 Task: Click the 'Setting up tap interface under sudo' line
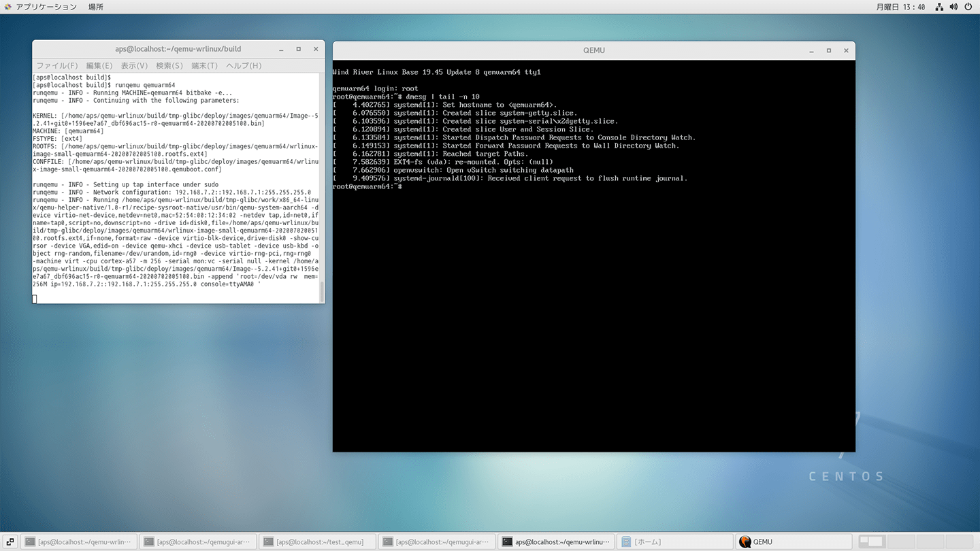(126, 184)
